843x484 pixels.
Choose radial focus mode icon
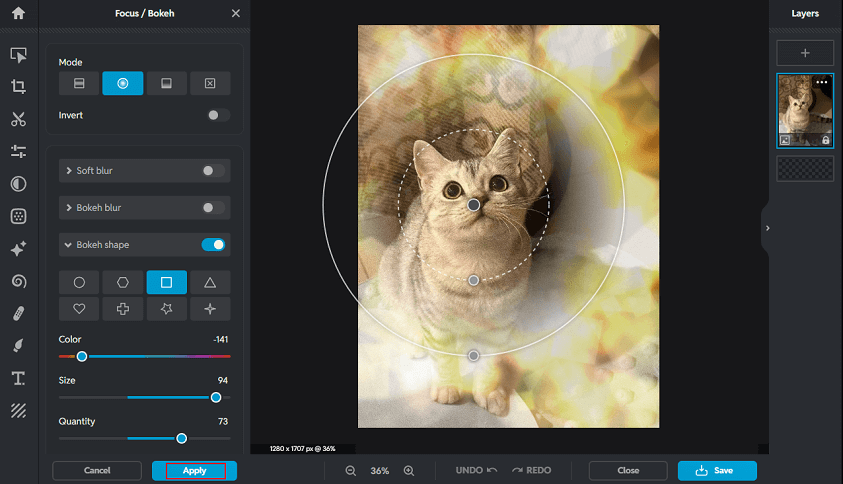pos(123,83)
